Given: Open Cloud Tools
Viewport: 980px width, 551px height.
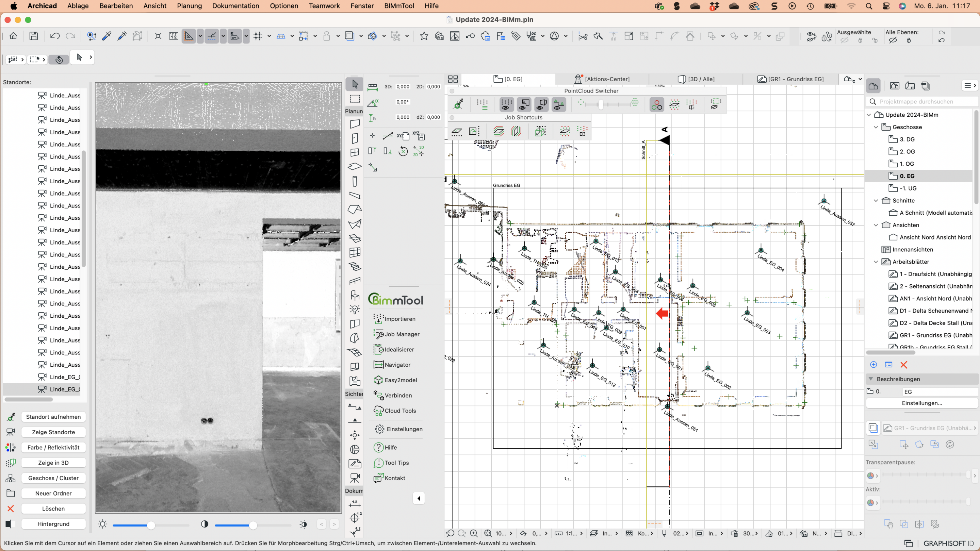Looking at the screenshot, I should pyautogui.click(x=395, y=410).
